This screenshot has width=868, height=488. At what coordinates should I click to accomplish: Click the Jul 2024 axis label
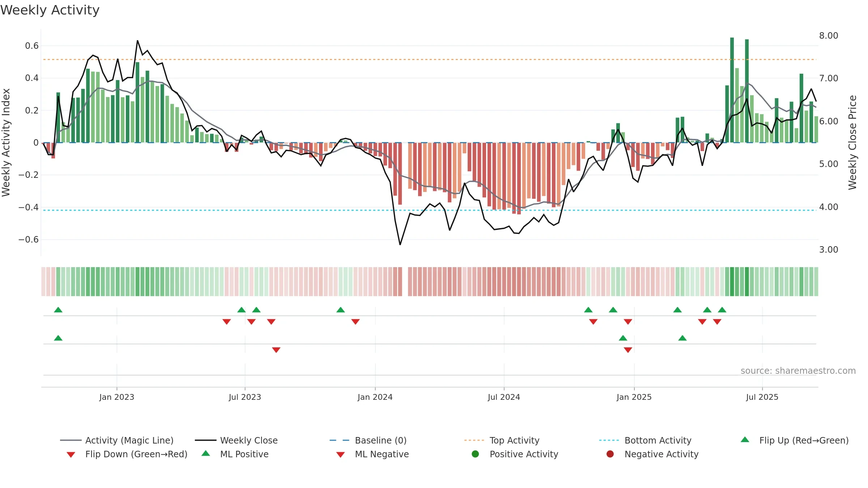[x=504, y=397]
